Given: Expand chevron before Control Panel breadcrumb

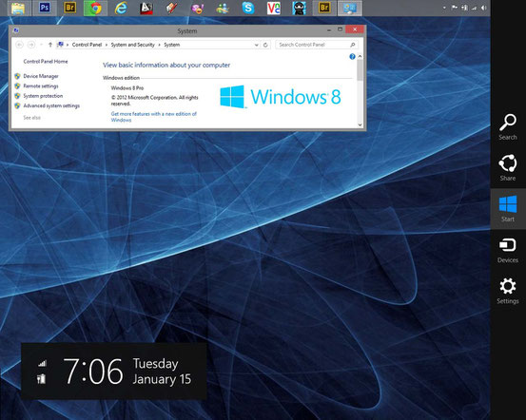Looking at the screenshot, I should (x=68, y=45).
